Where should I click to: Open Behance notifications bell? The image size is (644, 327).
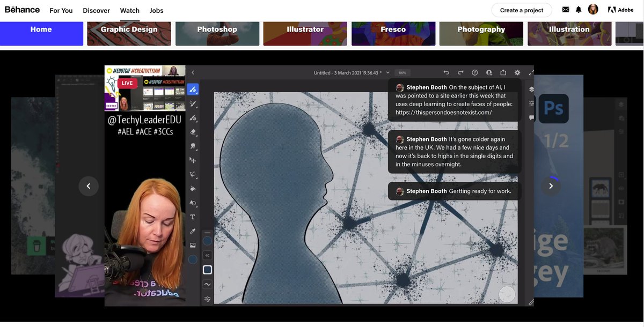[578, 9]
